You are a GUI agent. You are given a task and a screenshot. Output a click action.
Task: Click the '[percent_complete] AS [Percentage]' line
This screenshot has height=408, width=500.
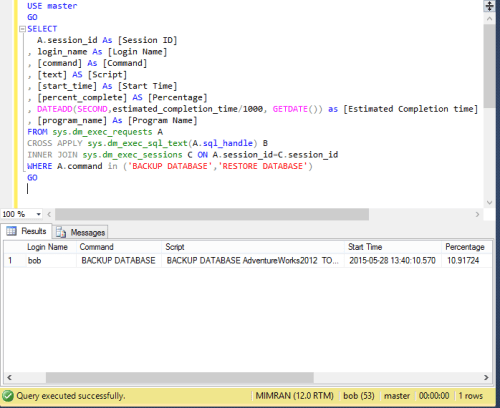(x=122, y=98)
